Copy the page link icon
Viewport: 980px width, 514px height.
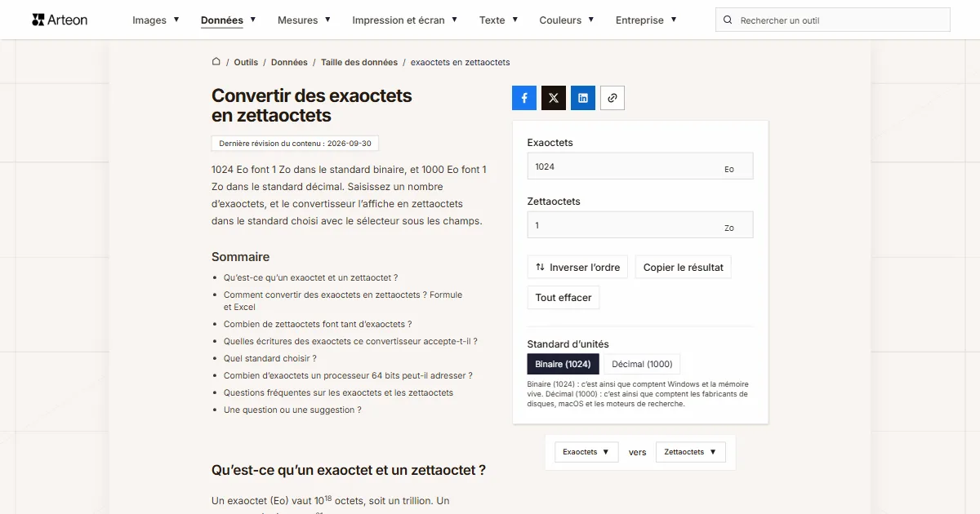[x=612, y=98]
